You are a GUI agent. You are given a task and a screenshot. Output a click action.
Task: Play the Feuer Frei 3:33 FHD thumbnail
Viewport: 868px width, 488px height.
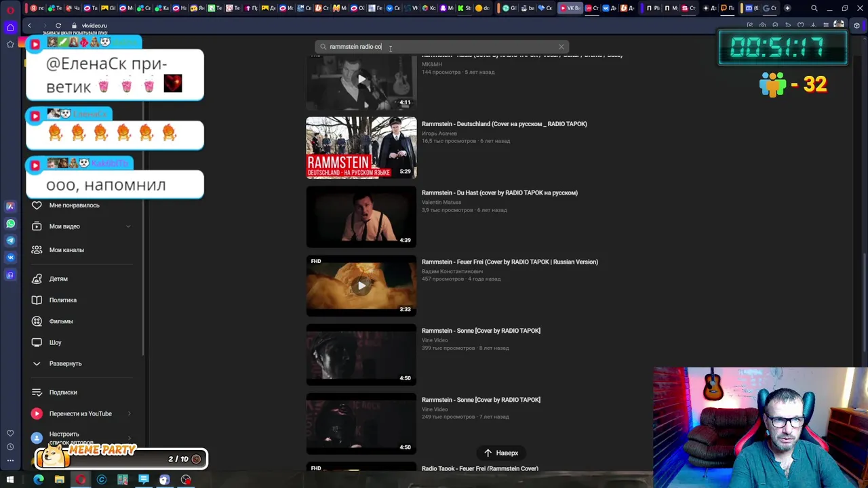pyautogui.click(x=361, y=286)
